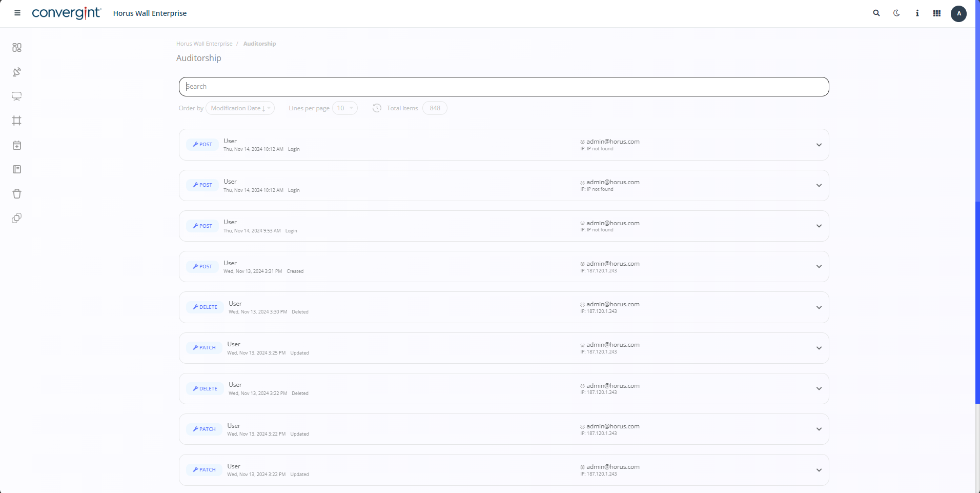Open the calendar plus icon in sidebar

coord(17,145)
